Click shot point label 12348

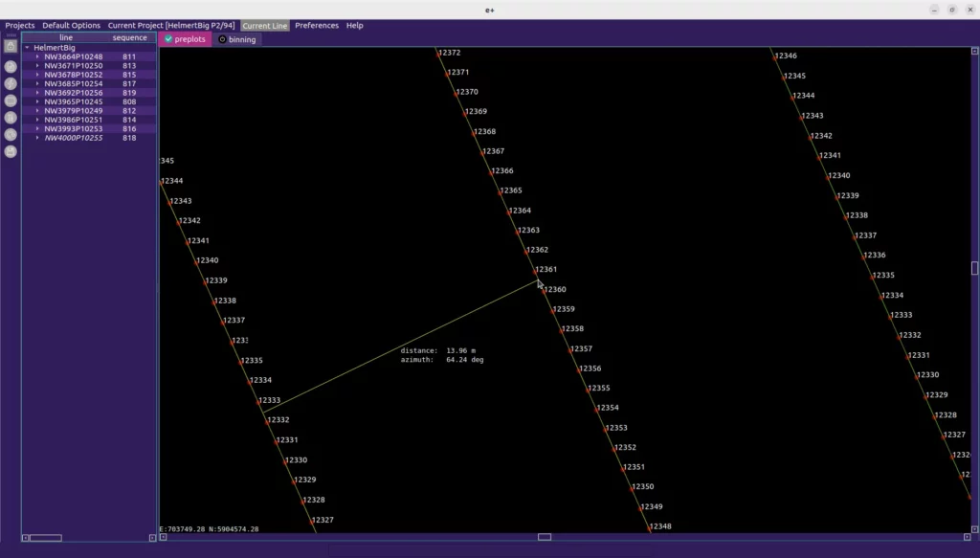(x=660, y=526)
